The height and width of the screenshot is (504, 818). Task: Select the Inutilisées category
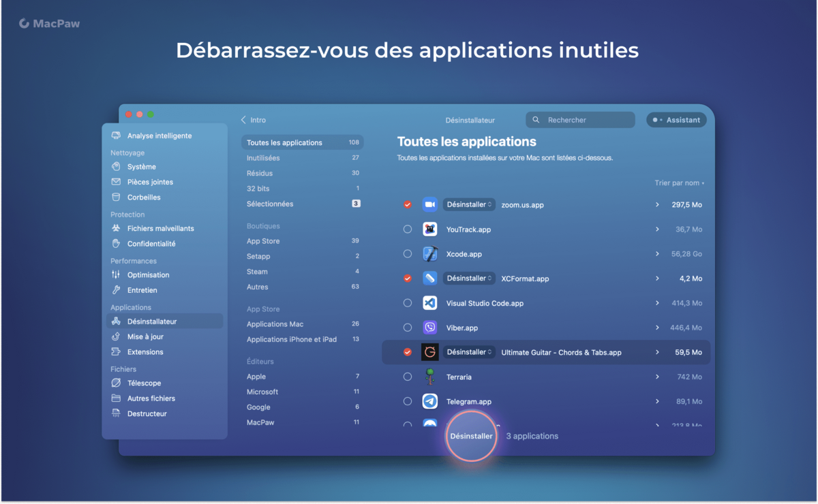(x=303, y=158)
